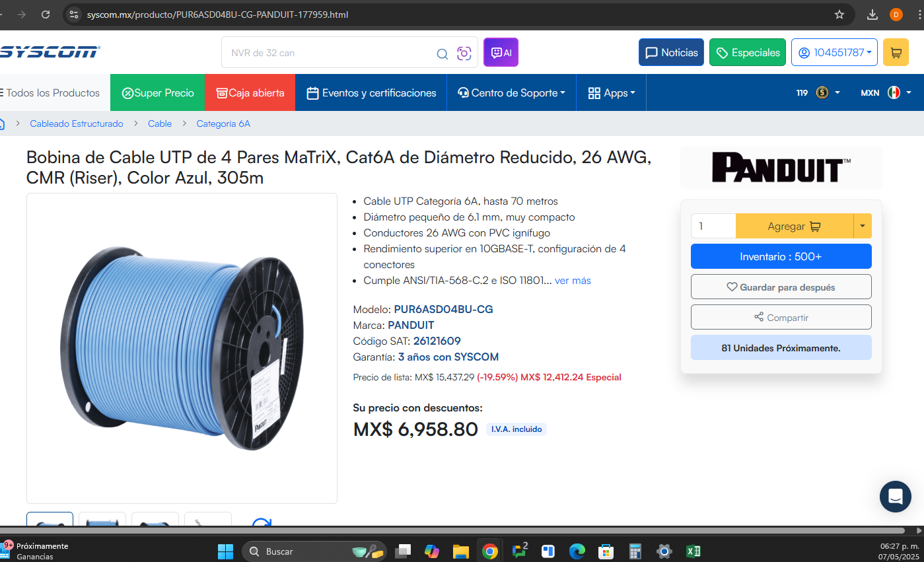Viewport: 924px width, 562px height.
Task: Click the search magnifier icon
Action: click(x=442, y=53)
